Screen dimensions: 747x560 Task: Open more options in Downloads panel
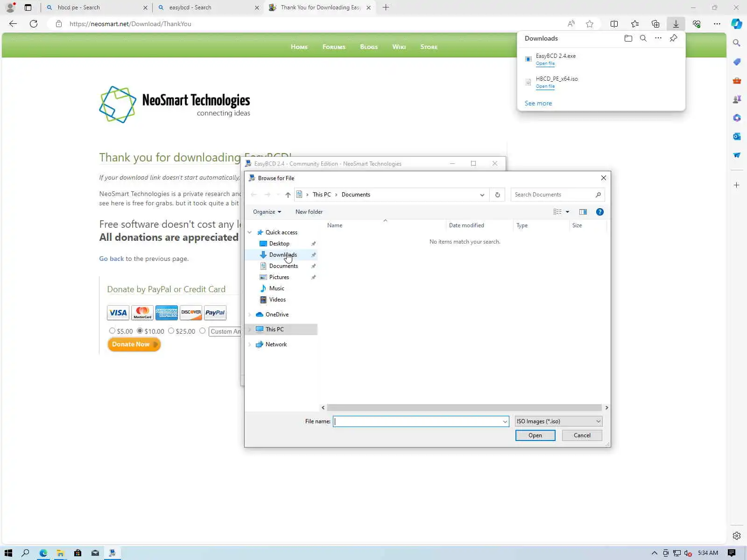click(658, 38)
